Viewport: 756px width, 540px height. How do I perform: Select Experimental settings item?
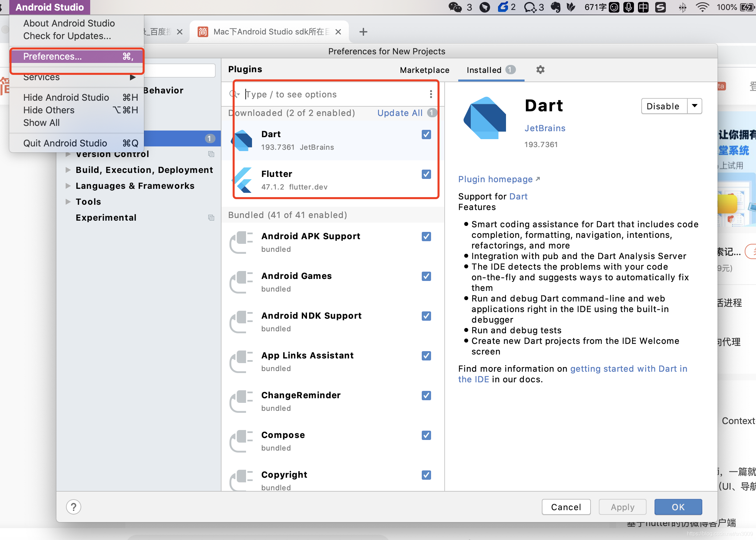click(106, 217)
